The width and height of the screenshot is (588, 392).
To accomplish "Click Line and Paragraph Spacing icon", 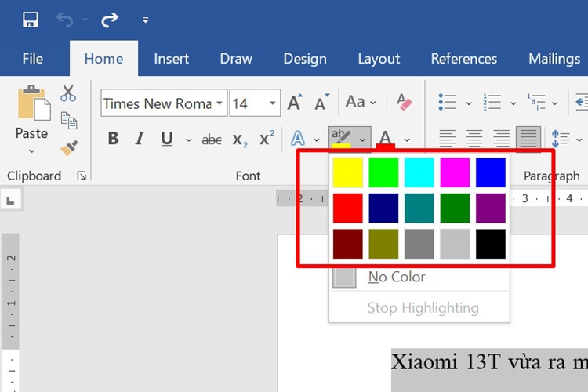I will coord(561,139).
